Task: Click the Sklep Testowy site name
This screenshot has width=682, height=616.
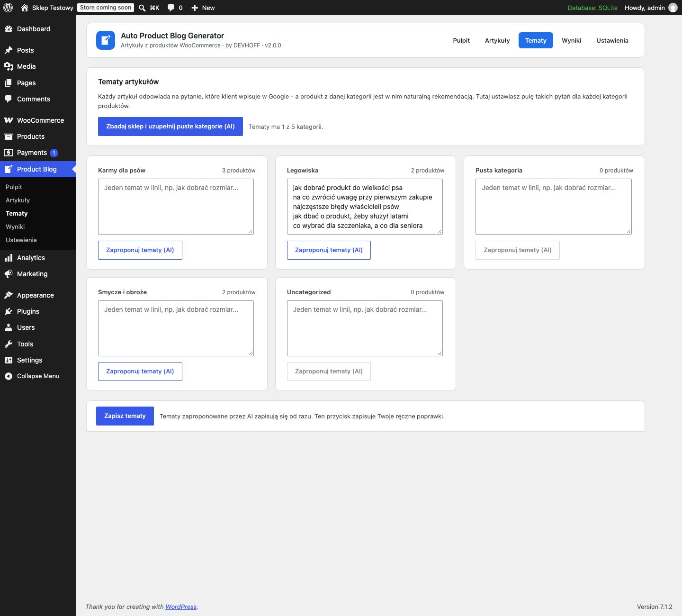Action: pos(53,8)
